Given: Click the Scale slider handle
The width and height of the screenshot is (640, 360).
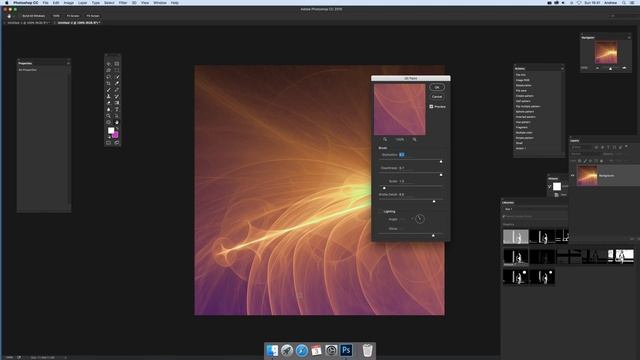Looking at the screenshot, I should point(384,188).
